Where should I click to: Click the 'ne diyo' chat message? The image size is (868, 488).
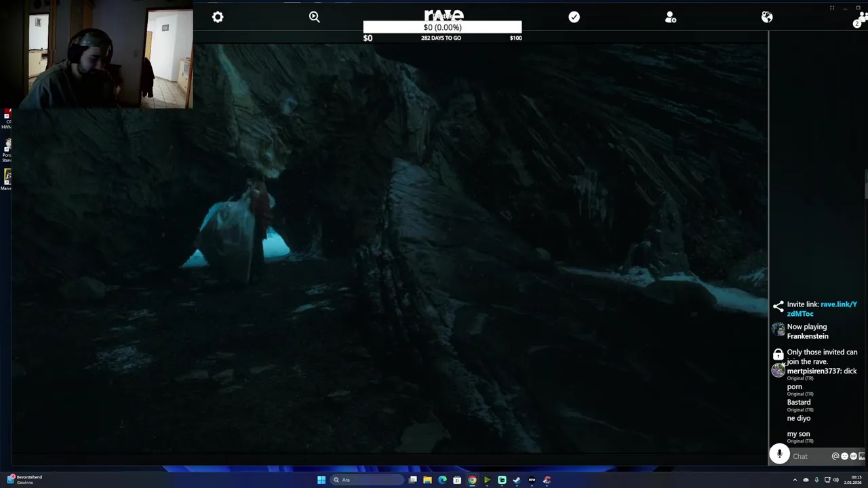[799, 418]
